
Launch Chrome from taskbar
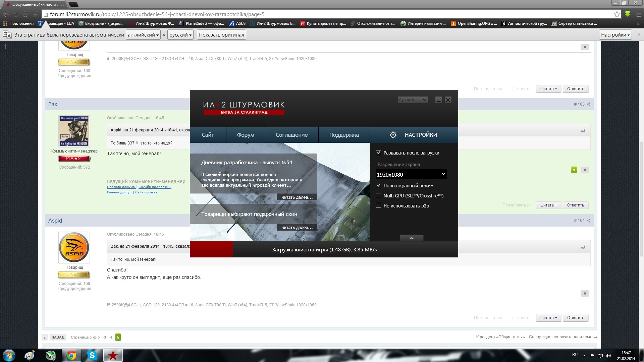(71, 355)
